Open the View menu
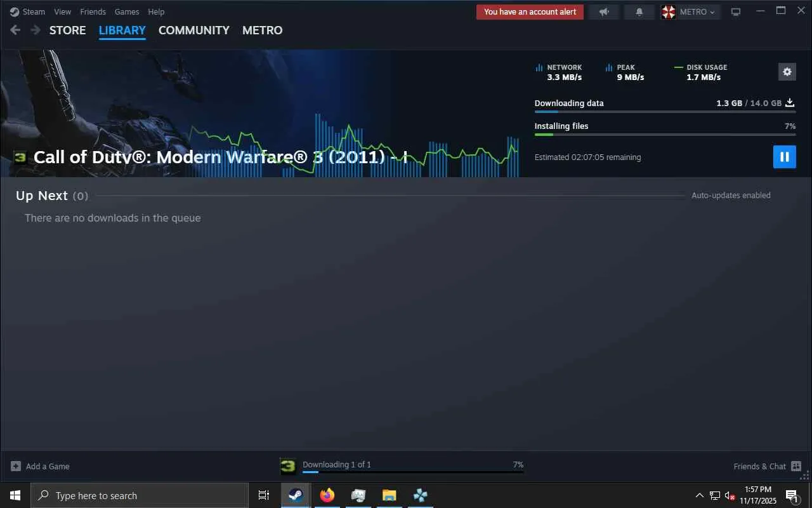 (63, 11)
